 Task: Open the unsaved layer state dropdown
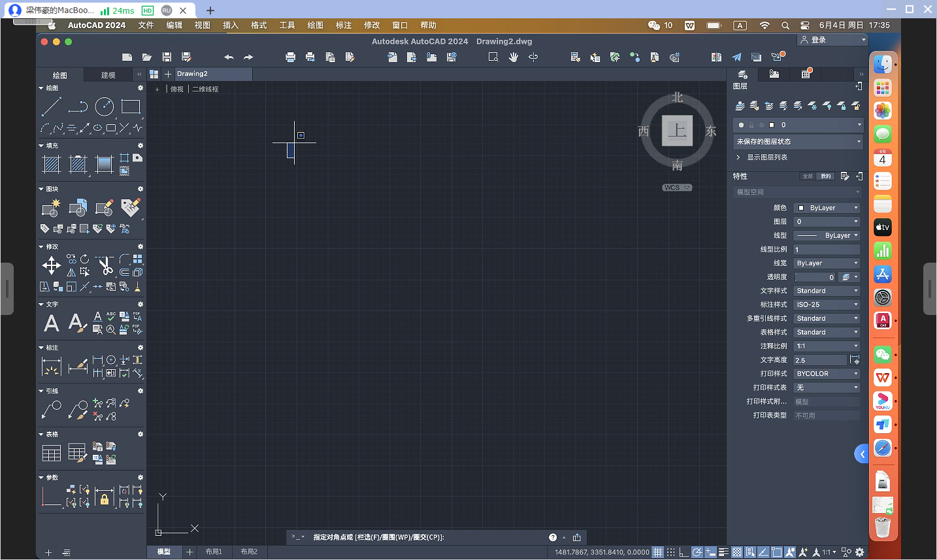pyautogui.click(x=798, y=141)
